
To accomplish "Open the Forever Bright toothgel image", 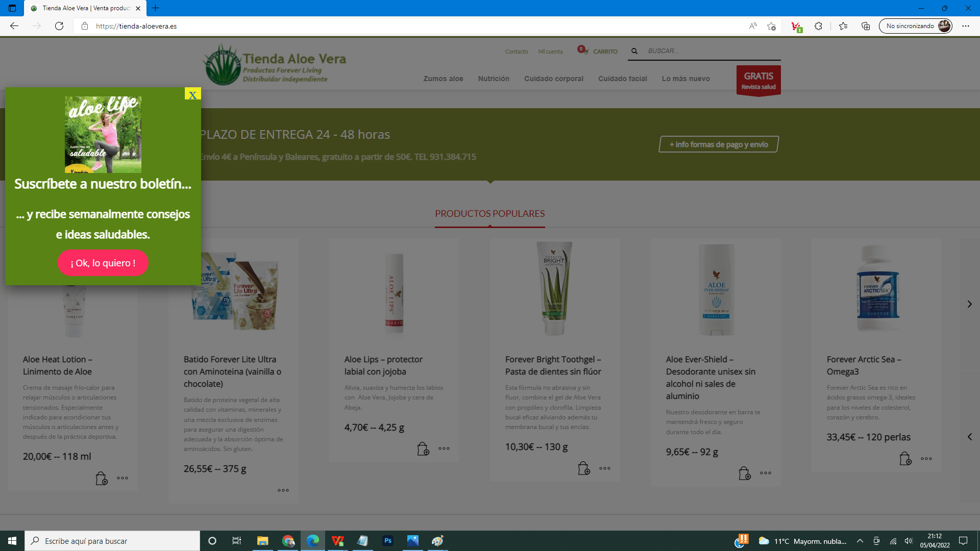I will (554, 289).
